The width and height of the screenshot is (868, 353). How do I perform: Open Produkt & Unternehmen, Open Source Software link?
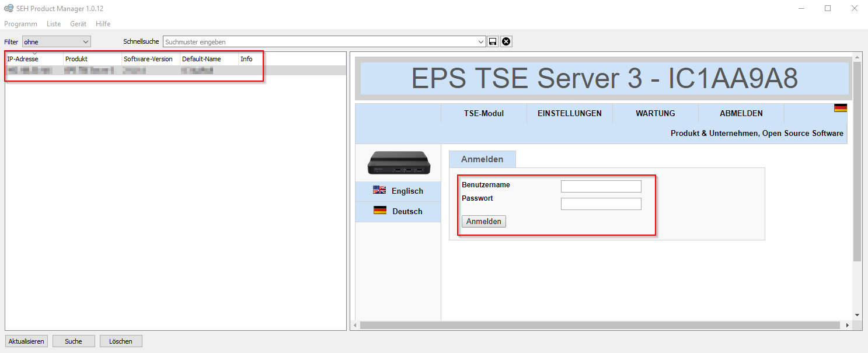click(x=757, y=133)
